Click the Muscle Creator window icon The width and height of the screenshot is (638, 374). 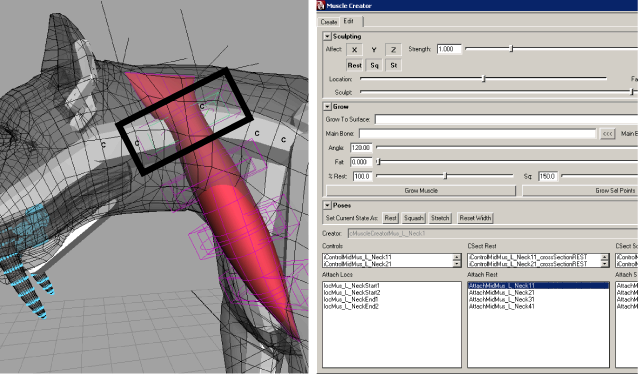click(x=321, y=6)
